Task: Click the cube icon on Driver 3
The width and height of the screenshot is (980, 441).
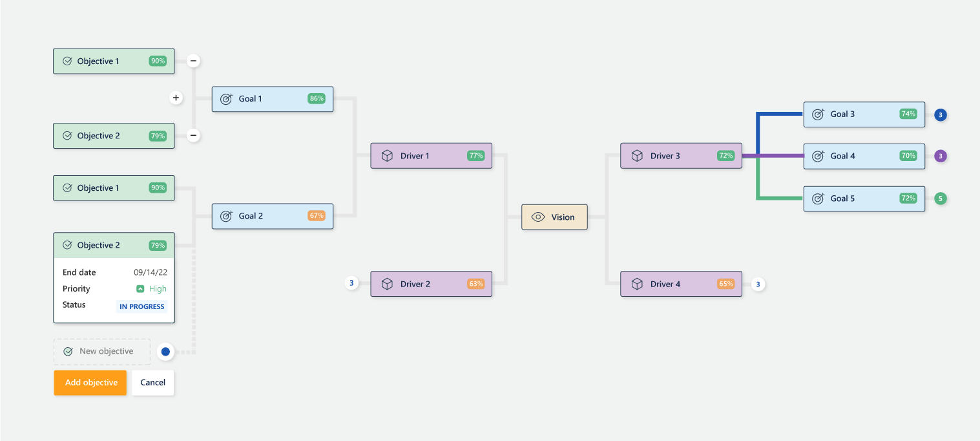Action: pos(637,156)
